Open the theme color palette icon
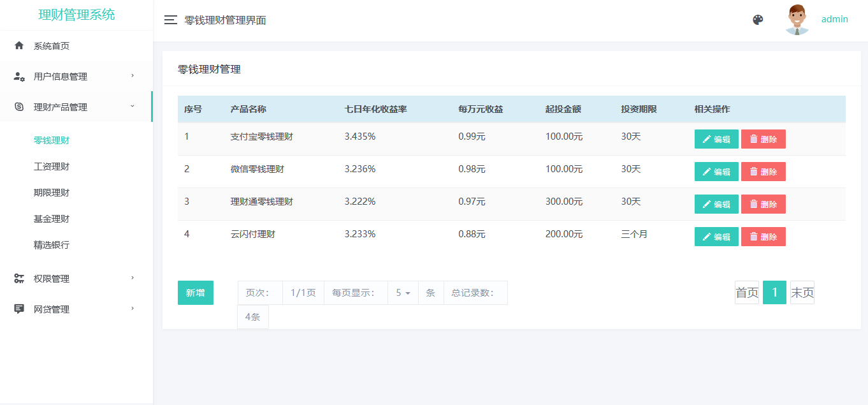The width and height of the screenshot is (868, 405). [758, 20]
